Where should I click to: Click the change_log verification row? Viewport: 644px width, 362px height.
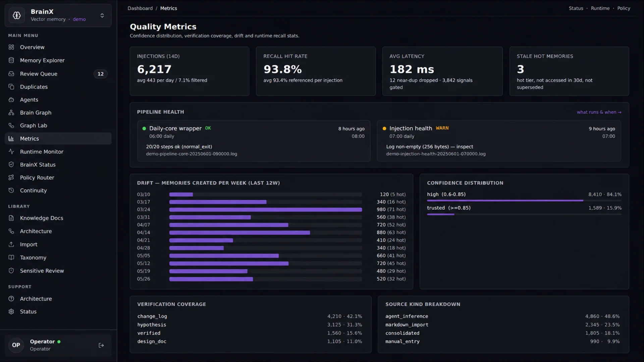pos(250,316)
